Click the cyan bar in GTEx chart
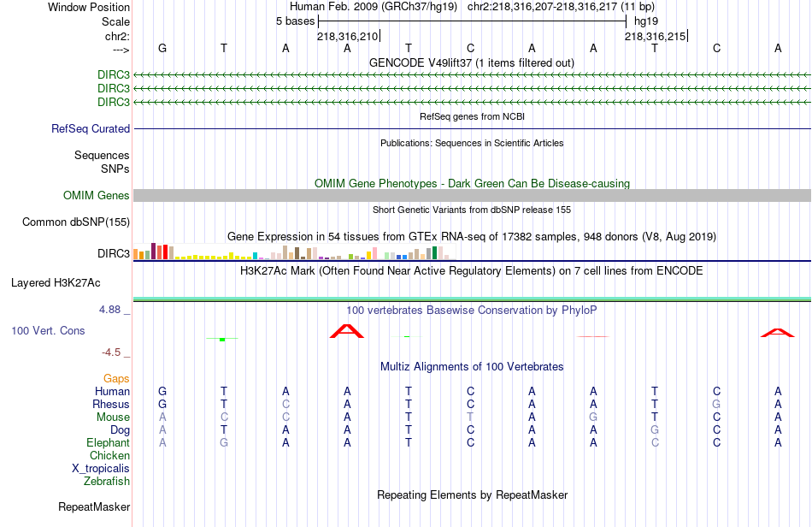Screen dimensions: 812x527 (255, 256)
